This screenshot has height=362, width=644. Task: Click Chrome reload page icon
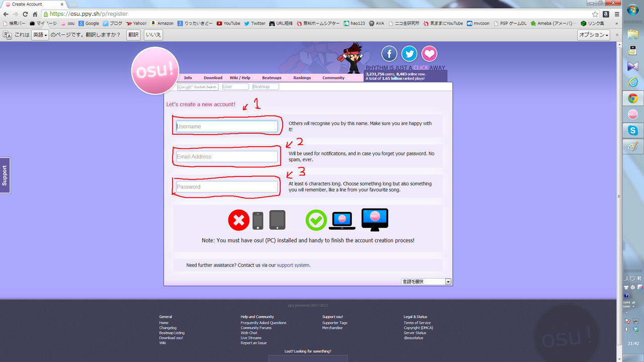coord(25,14)
